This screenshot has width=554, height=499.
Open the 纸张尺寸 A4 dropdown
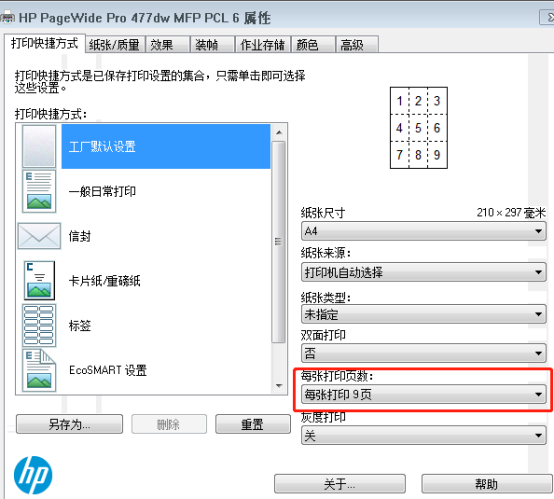[x=424, y=231]
